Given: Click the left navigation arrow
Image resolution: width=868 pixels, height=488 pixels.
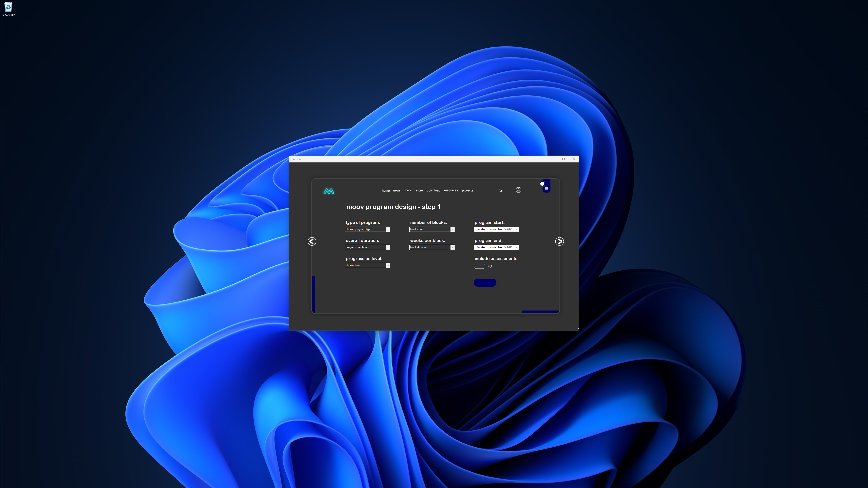Looking at the screenshot, I should pyautogui.click(x=312, y=241).
